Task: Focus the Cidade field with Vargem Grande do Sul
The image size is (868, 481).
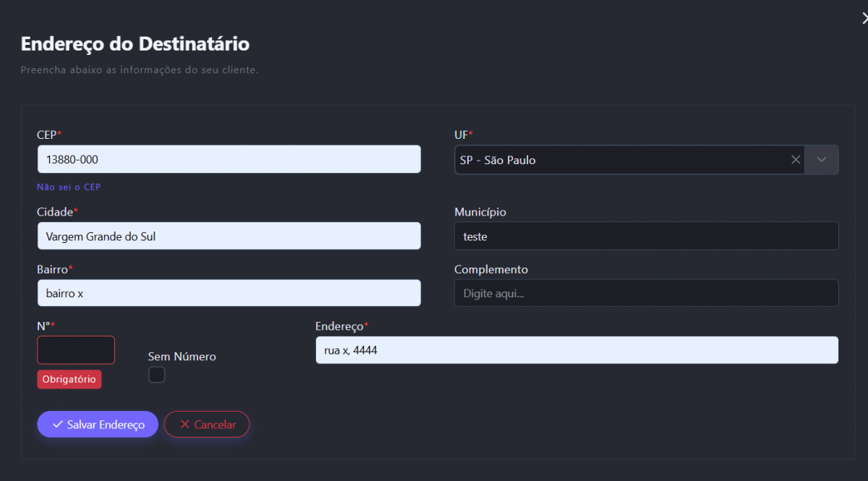Action: point(229,236)
